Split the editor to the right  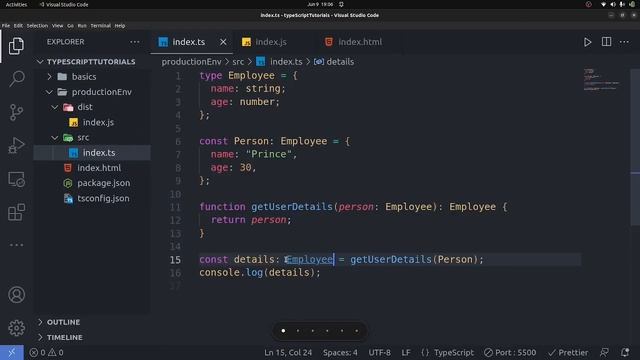pos(606,42)
